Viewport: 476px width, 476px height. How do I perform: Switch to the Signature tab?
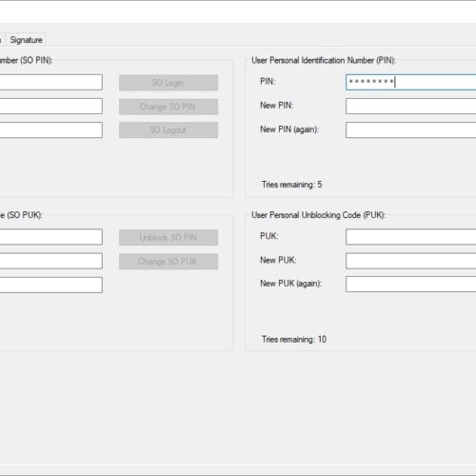pyautogui.click(x=26, y=40)
